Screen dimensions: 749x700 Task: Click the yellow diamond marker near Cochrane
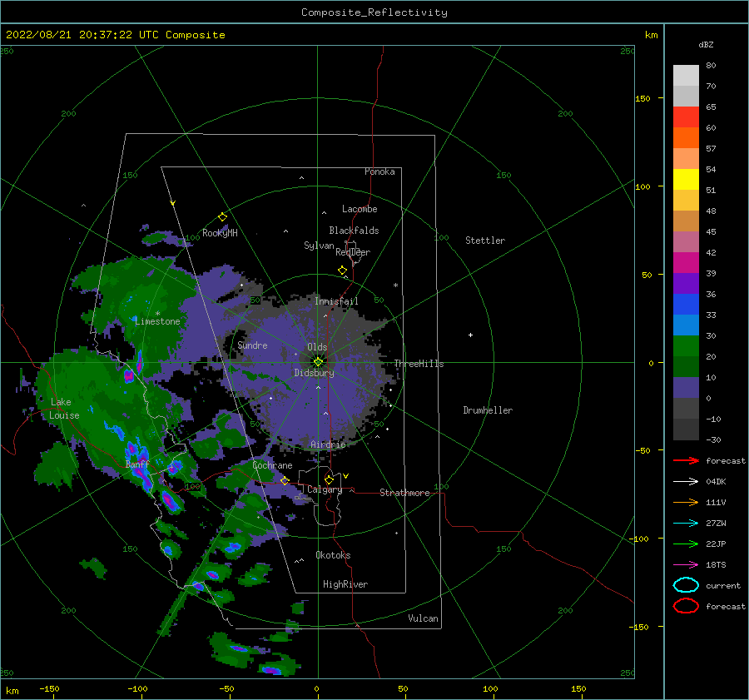285,480
